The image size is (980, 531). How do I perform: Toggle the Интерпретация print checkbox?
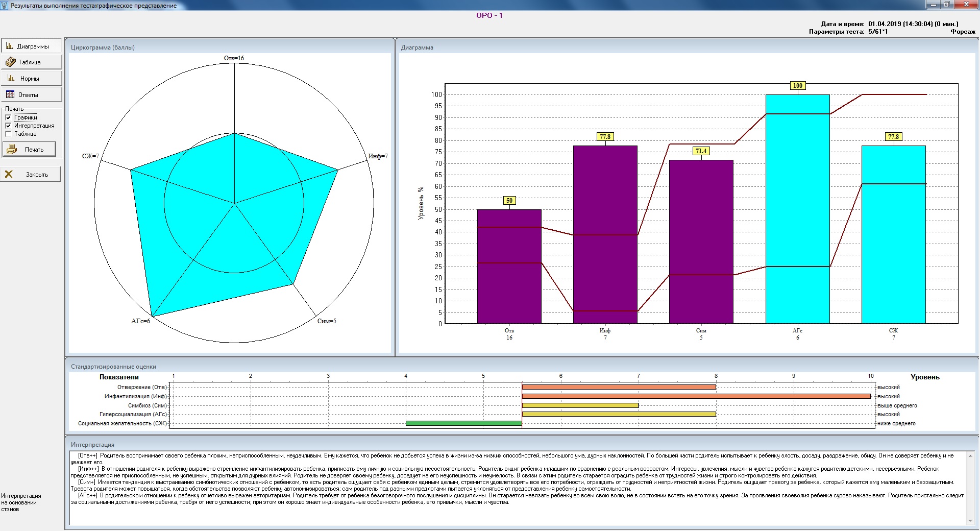[8, 126]
